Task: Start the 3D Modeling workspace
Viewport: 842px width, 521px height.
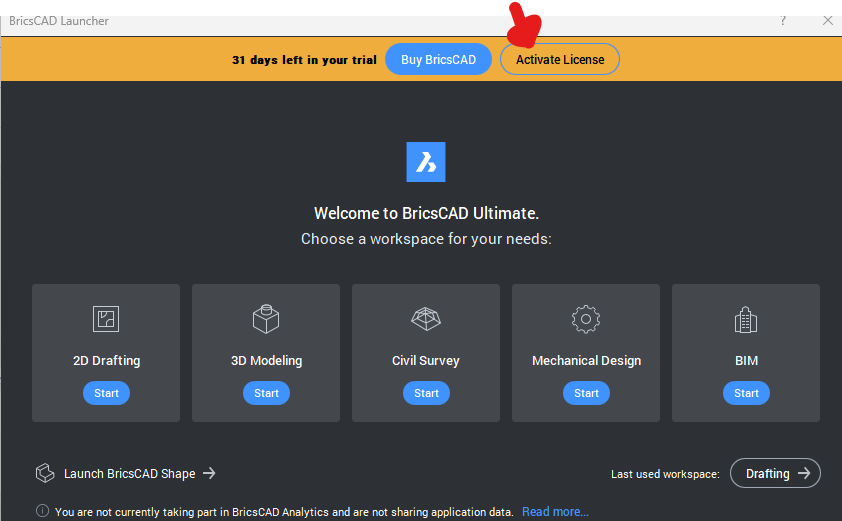Action: coord(266,393)
